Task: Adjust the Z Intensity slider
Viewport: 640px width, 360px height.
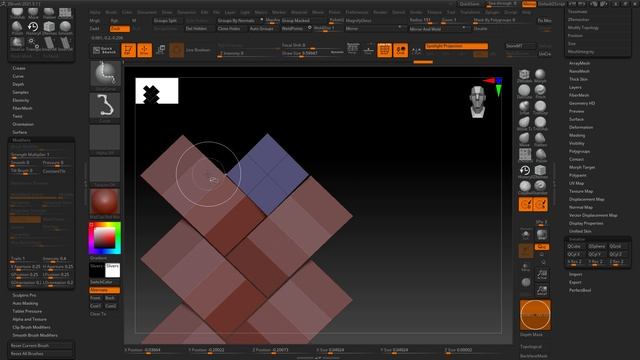Action: pos(249,53)
